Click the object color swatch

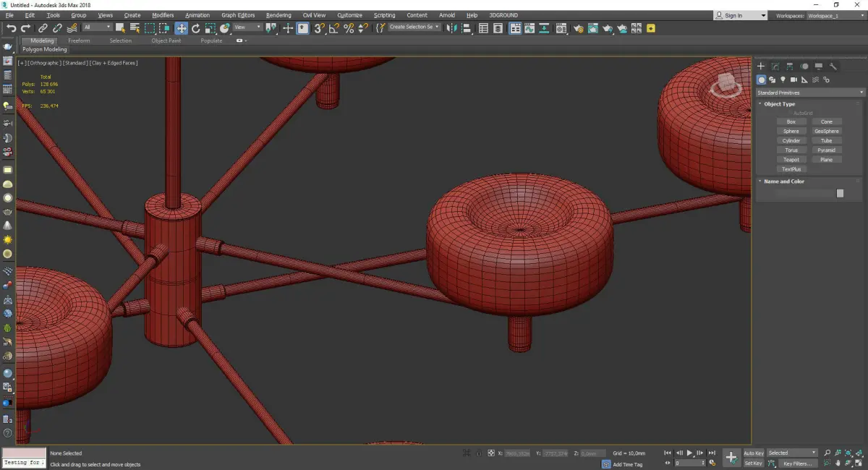click(840, 193)
